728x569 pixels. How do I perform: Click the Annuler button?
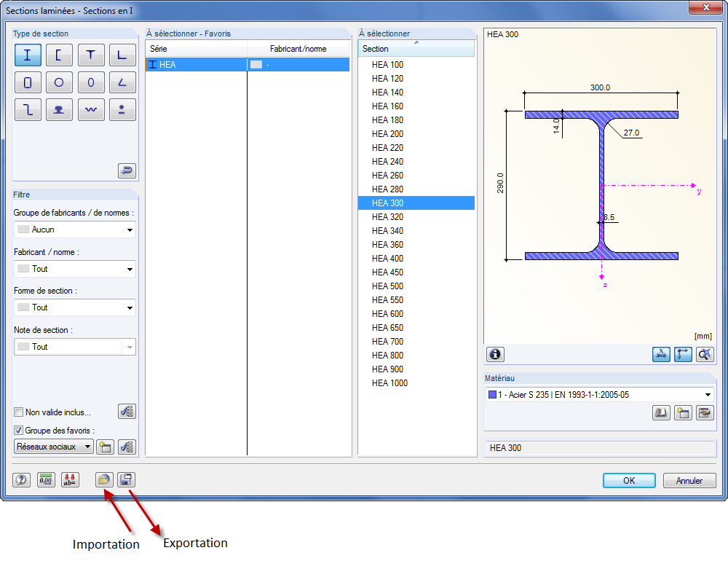(x=689, y=480)
